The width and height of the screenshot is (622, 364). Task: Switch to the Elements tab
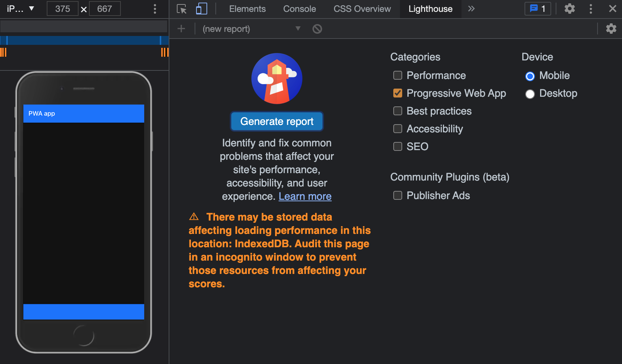click(247, 9)
